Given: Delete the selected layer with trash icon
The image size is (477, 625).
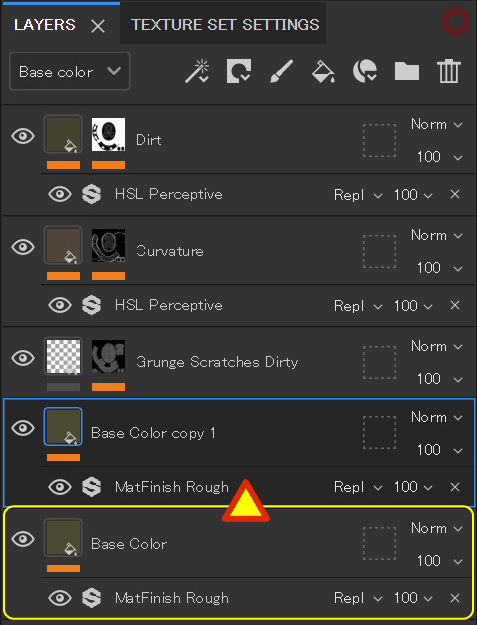Looking at the screenshot, I should tap(449, 71).
